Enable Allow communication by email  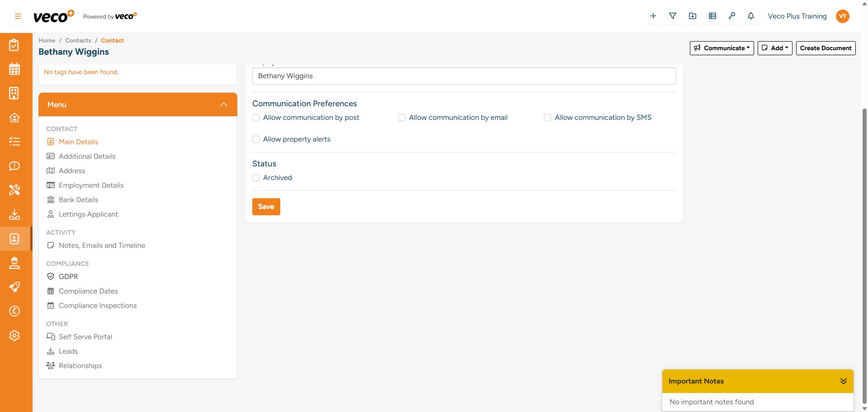[x=402, y=118]
